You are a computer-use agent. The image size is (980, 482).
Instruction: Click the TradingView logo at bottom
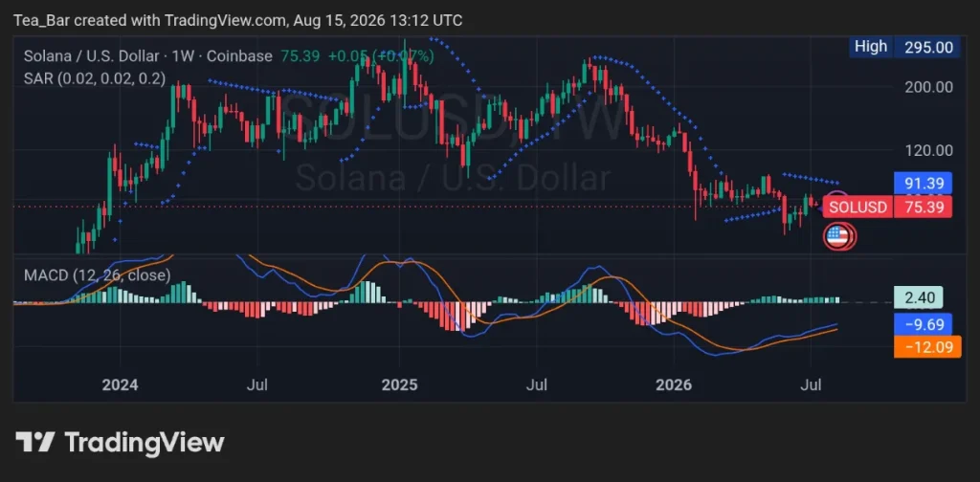[x=120, y=443]
